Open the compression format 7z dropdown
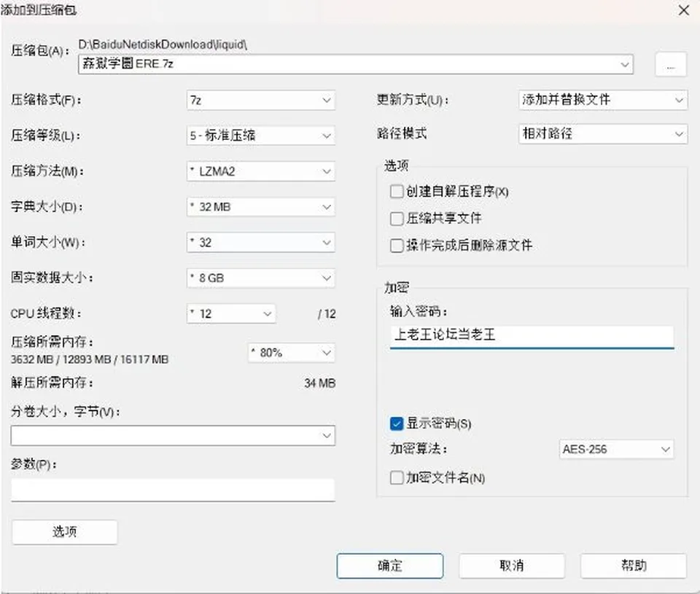The height and width of the screenshot is (594, 700). click(x=261, y=101)
